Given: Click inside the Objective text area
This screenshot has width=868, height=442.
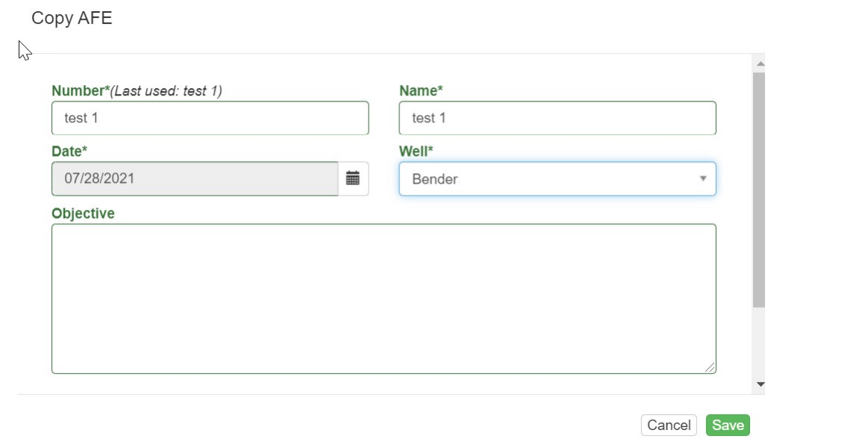Looking at the screenshot, I should tap(383, 299).
